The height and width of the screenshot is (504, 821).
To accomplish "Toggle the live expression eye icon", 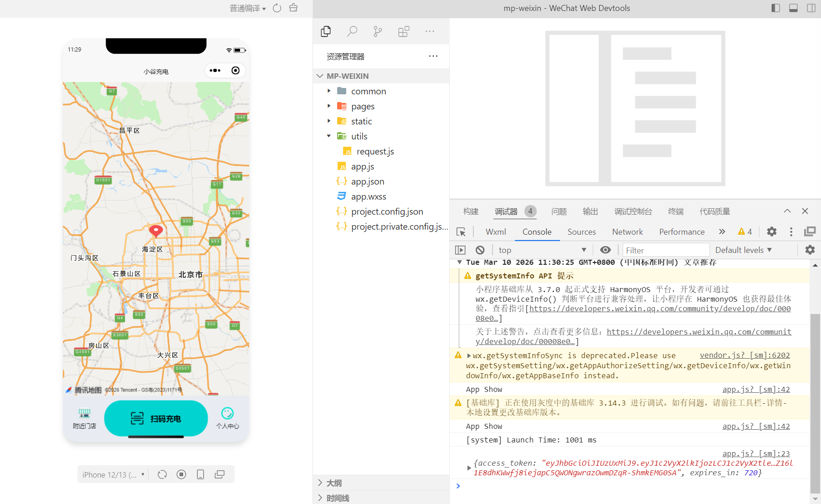I will 605,250.
